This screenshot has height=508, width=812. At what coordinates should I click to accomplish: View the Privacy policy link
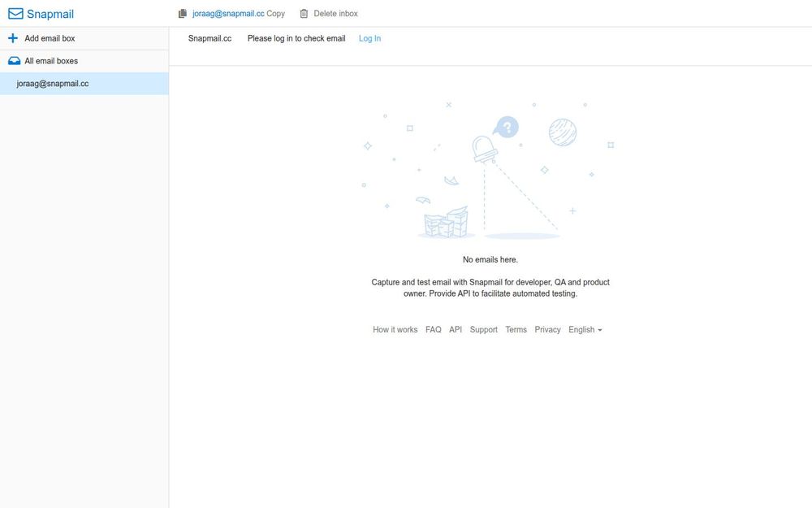(547, 330)
